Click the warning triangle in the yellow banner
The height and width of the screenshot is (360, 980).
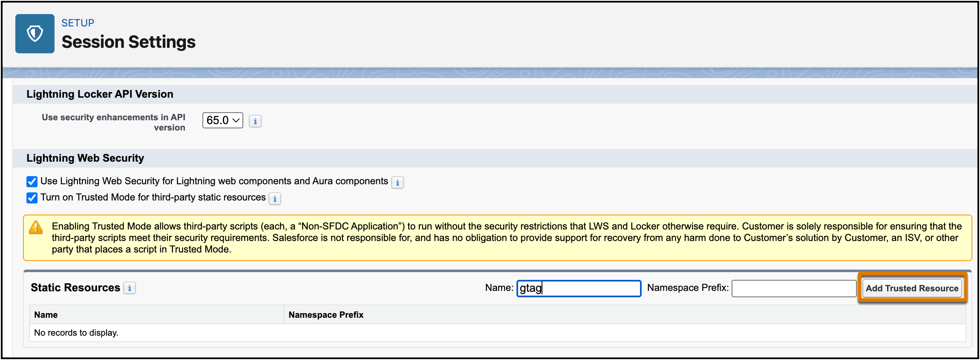click(36, 228)
